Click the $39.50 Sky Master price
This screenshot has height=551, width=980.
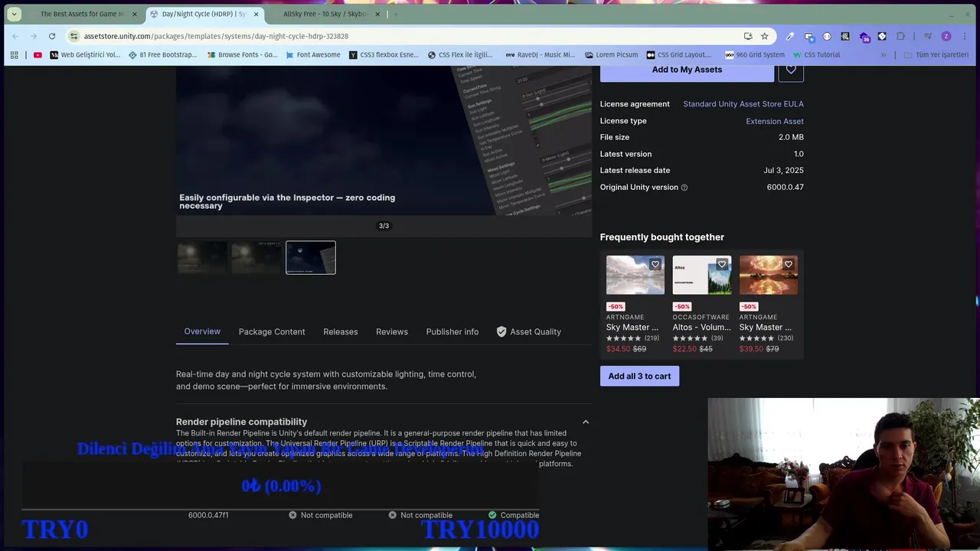point(751,349)
